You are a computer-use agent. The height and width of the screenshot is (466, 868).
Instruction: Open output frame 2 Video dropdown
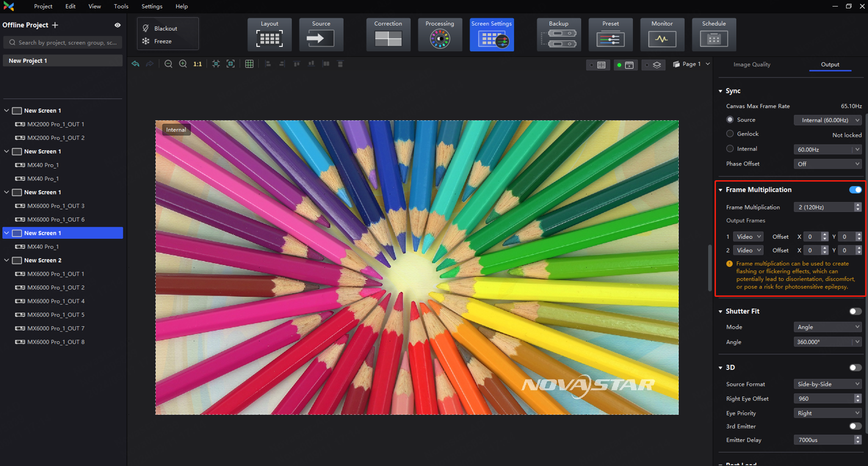[x=748, y=250]
